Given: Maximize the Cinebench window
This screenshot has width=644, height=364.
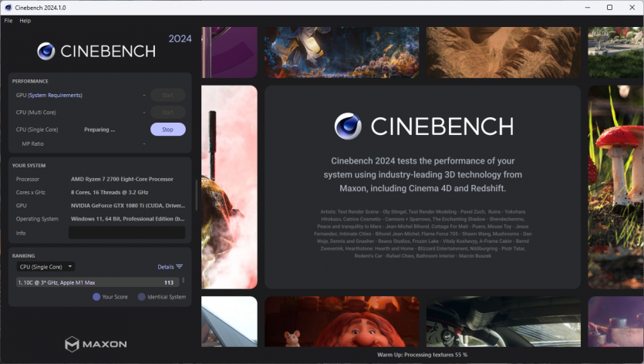Looking at the screenshot, I should point(609,7).
